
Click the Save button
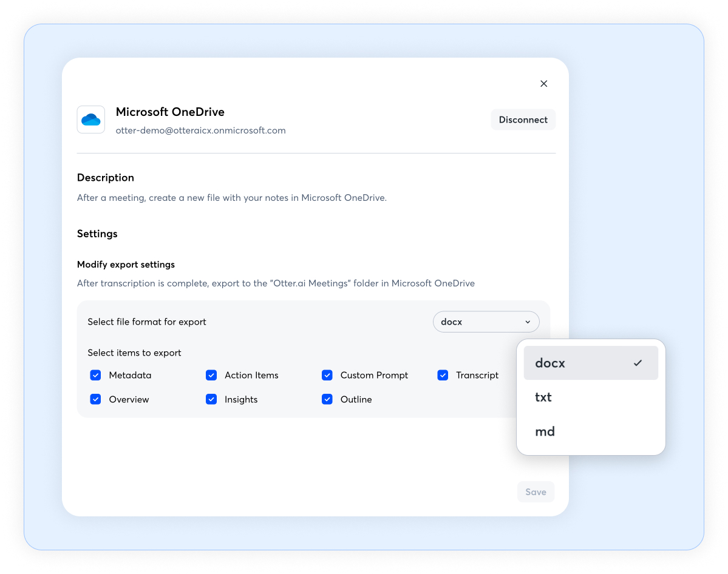(536, 492)
